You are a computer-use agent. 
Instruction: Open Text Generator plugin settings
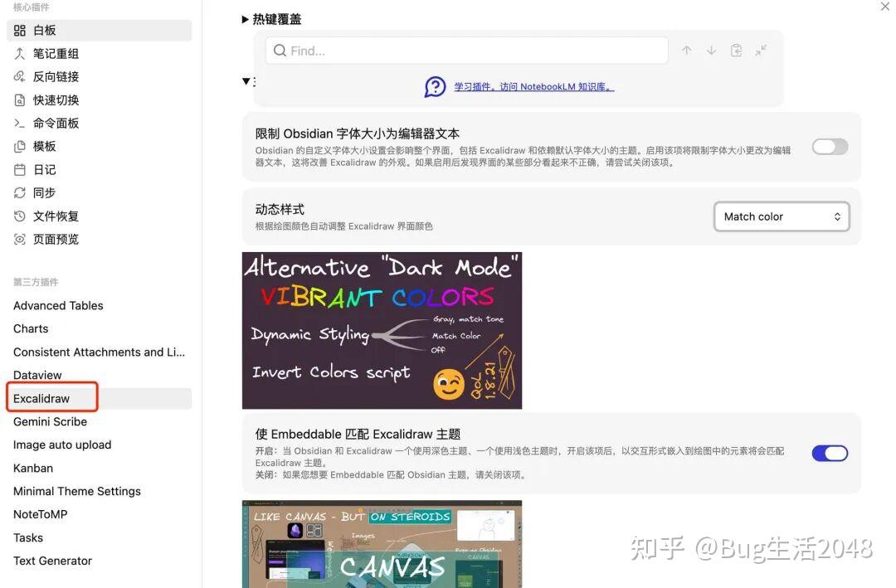point(100,561)
